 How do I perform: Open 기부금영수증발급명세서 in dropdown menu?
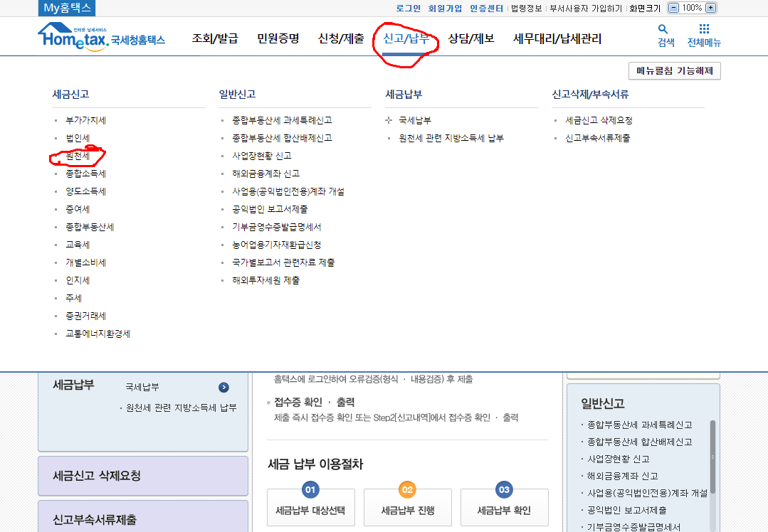(277, 227)
